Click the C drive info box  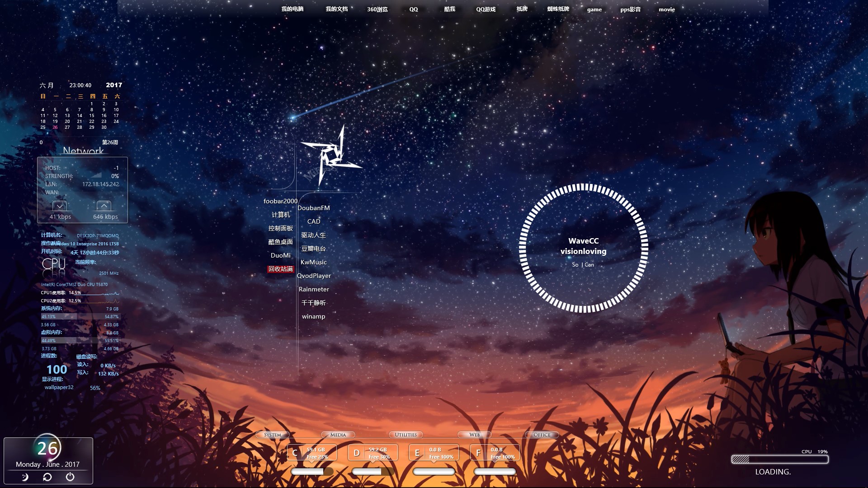click(312, 453)
